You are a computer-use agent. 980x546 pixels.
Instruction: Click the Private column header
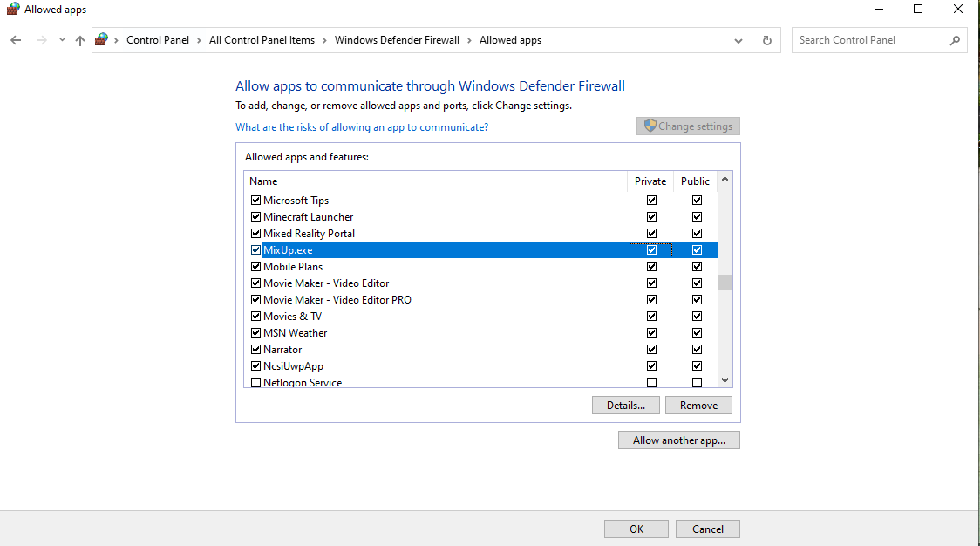point(650,181)
